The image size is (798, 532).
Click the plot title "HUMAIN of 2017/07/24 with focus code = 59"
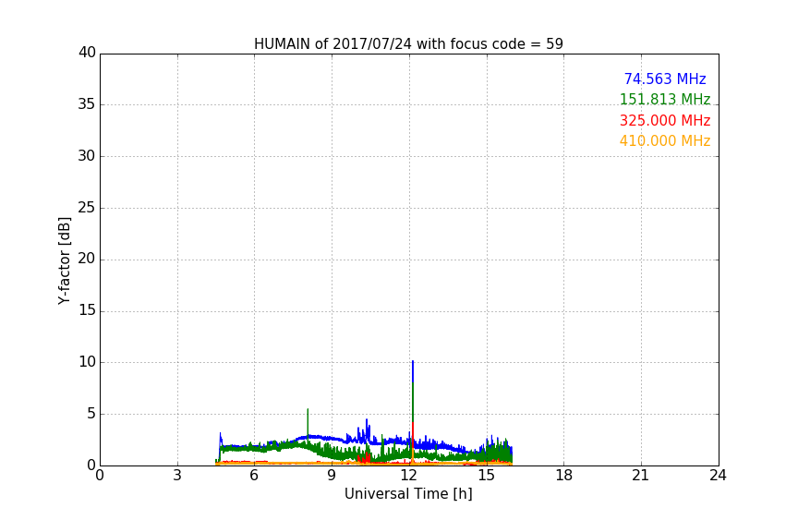(408, 44)
